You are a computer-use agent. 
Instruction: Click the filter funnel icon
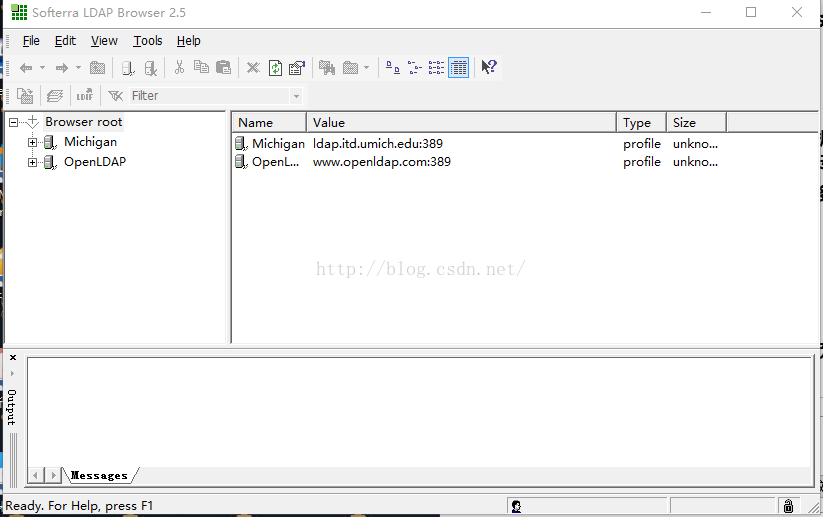tap(115, 96)
